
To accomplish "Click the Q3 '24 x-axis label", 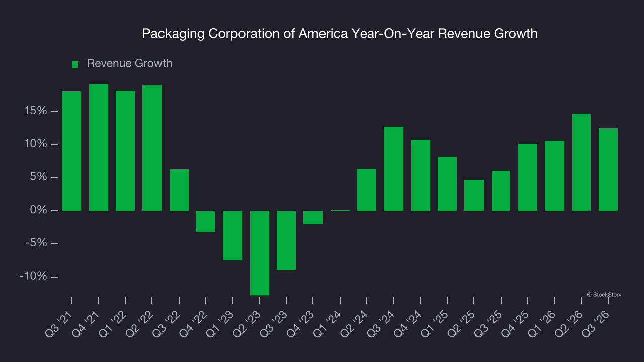I will point(380,324).
